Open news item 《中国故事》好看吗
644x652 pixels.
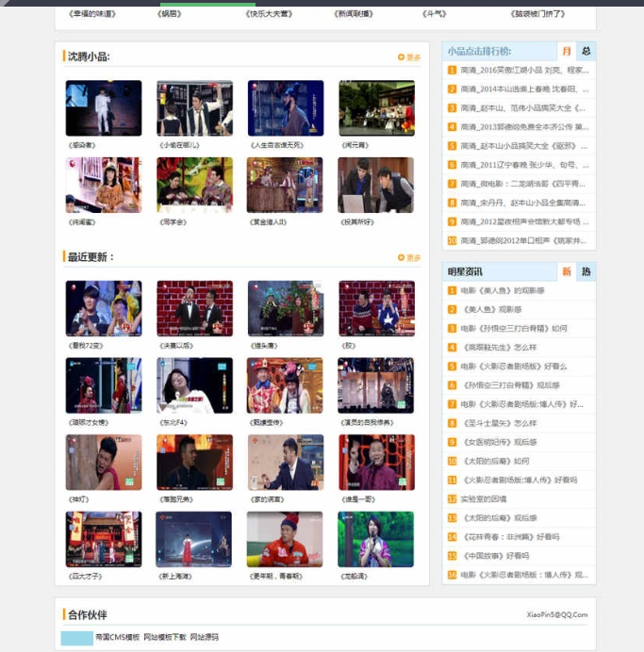click(x=495, y=556)
